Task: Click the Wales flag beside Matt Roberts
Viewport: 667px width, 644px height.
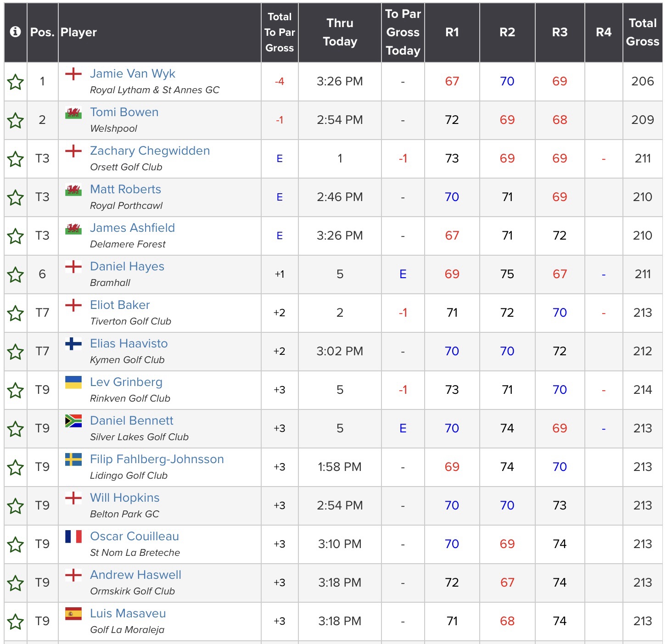Action: (x=73, y=190)
